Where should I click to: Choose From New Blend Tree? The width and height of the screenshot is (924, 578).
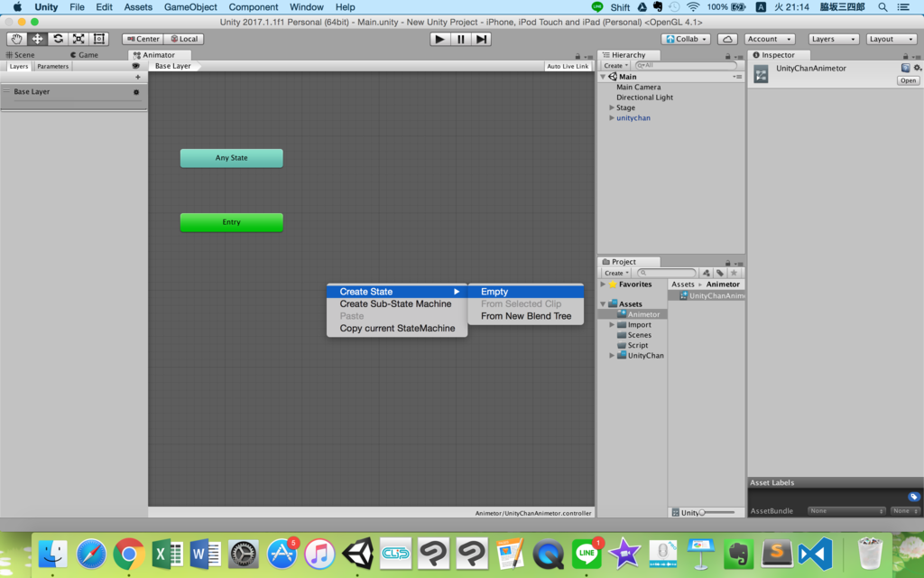(x=526, y=316)
